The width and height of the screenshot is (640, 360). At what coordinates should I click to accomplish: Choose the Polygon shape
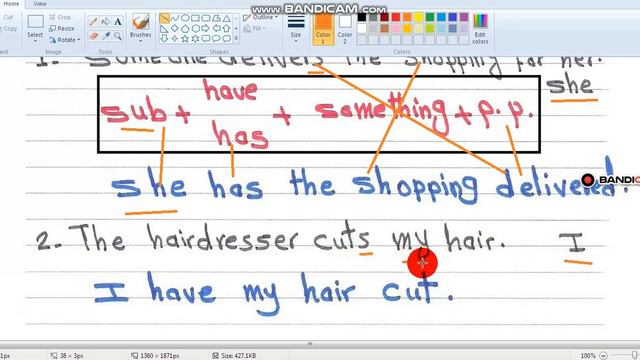click(216, 18)
